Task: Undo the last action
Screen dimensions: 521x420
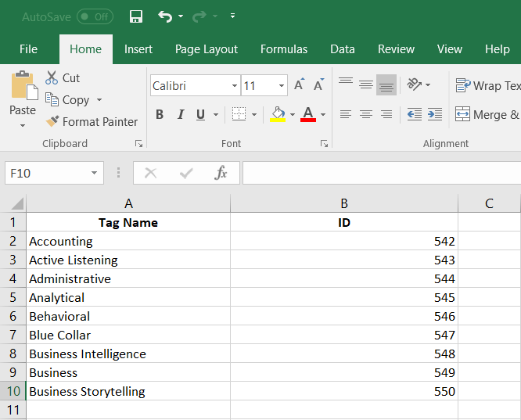Action: [x=165, y=16]
